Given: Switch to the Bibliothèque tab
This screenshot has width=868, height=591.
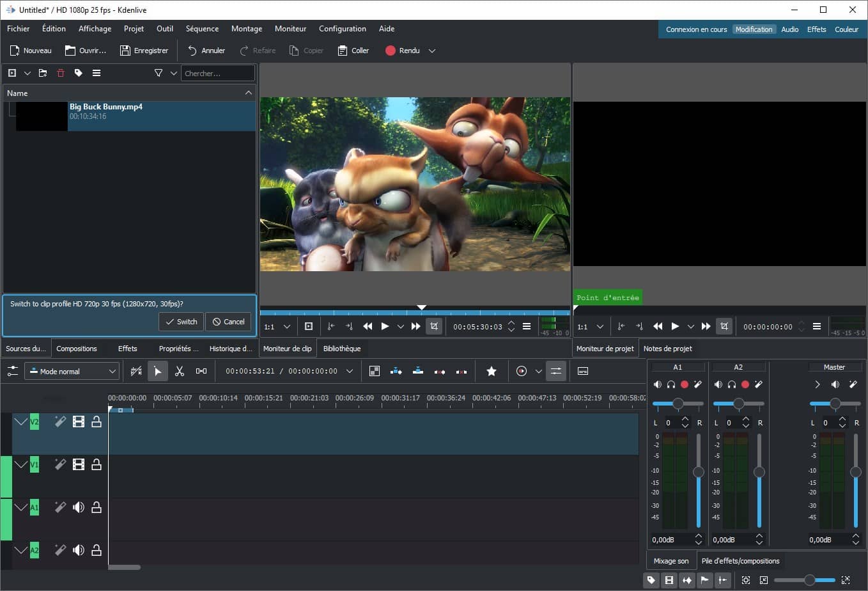Looking at the screenshot, I should [x=342, y=349].
